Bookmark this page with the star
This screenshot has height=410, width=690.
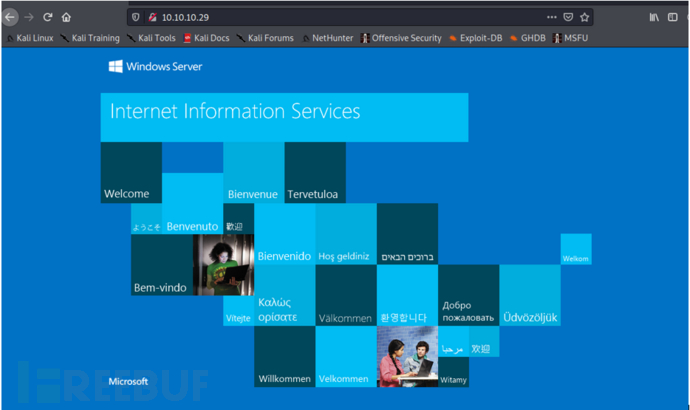(x=584, y=17)
